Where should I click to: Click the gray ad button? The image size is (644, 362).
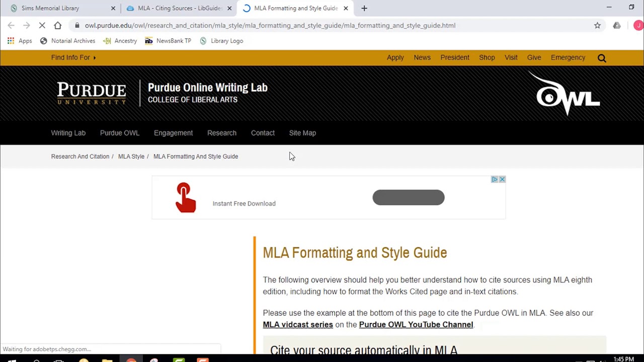[409, 198]
